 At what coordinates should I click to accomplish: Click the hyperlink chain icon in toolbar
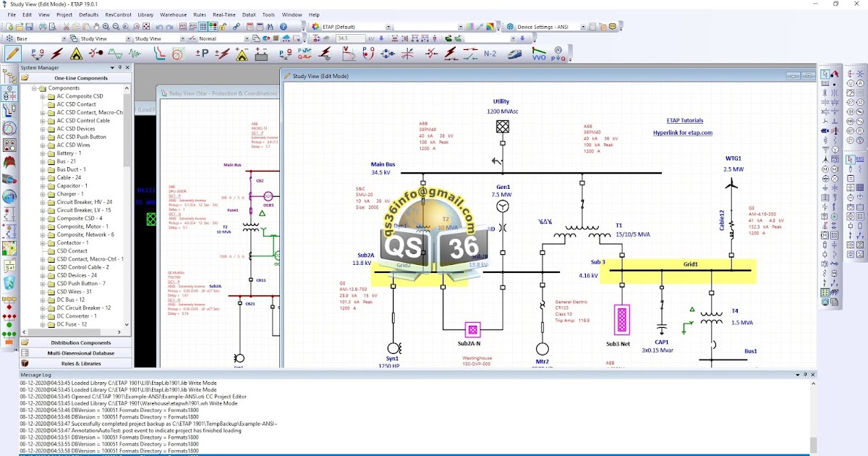(x=236, y=27)
